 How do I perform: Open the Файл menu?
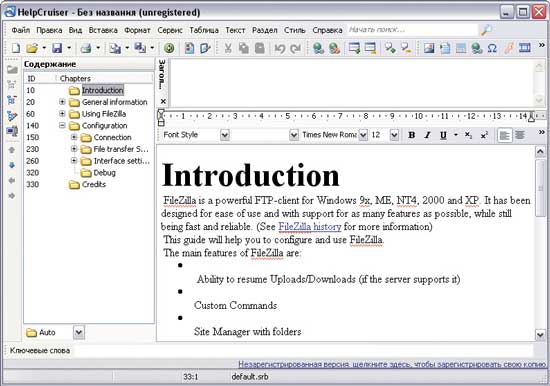click(21, 30)
